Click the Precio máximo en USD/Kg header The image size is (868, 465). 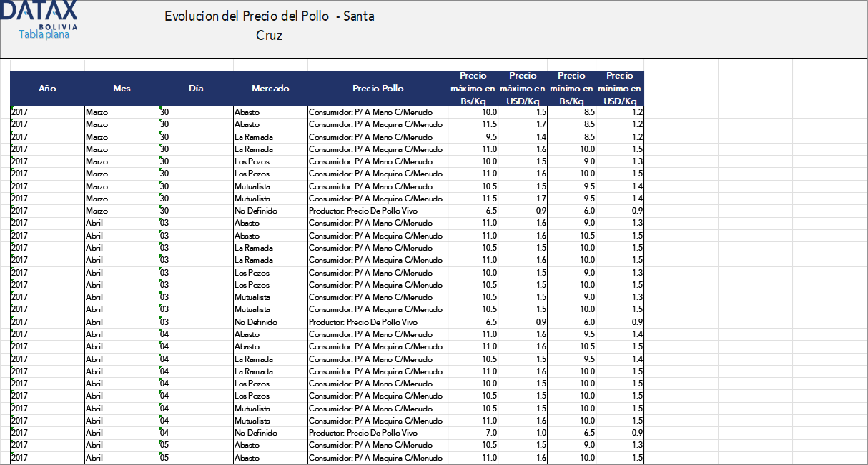coord(523,89)
